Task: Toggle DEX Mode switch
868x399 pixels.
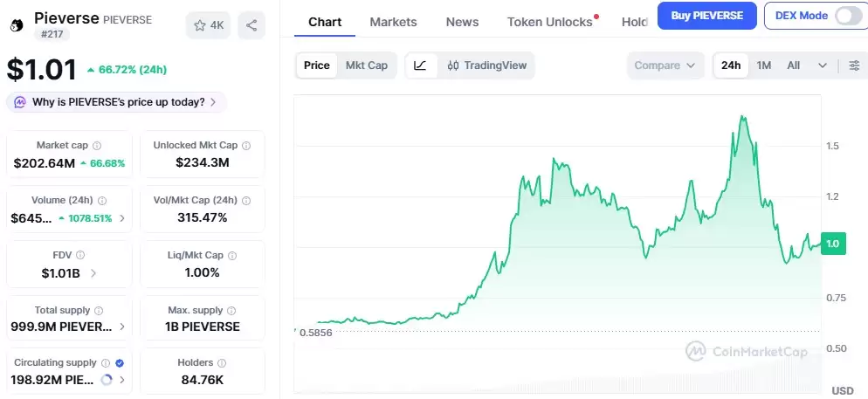Action: (x=847, y=15)
